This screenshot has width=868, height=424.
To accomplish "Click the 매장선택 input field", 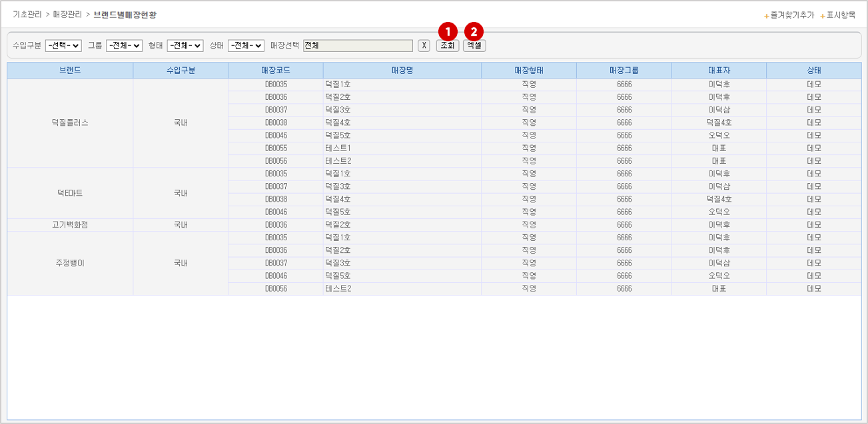I will (358, 46).
